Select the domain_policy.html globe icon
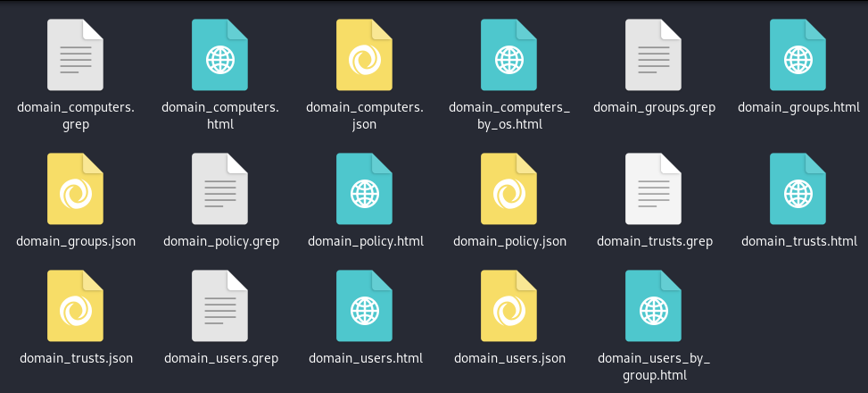The height and width of the screenshot is (393, 868). point(364,189)
